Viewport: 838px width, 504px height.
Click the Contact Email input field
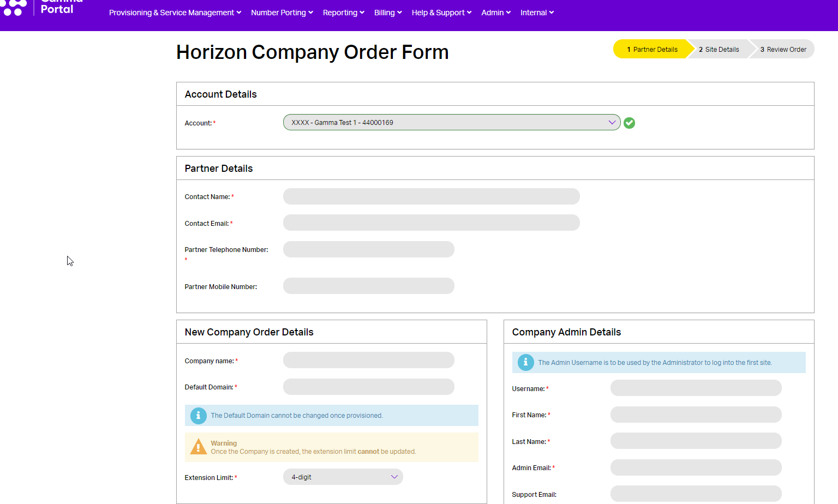coord(432,223)
